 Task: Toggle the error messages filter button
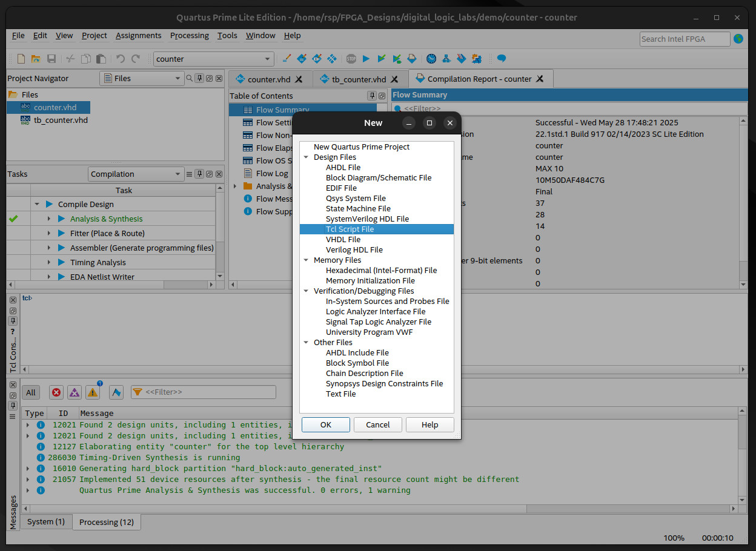tap(56, 392)
